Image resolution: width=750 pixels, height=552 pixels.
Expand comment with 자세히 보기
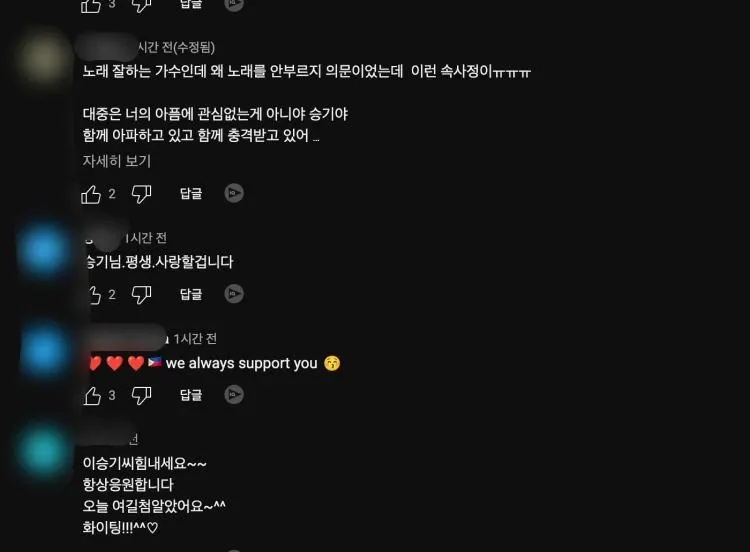(117, 161)
